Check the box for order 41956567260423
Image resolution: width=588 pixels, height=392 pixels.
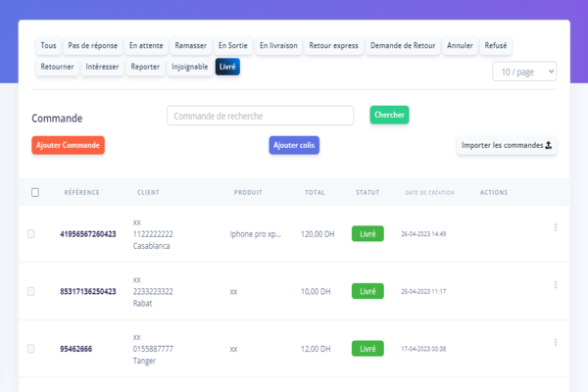coord(31,234)
